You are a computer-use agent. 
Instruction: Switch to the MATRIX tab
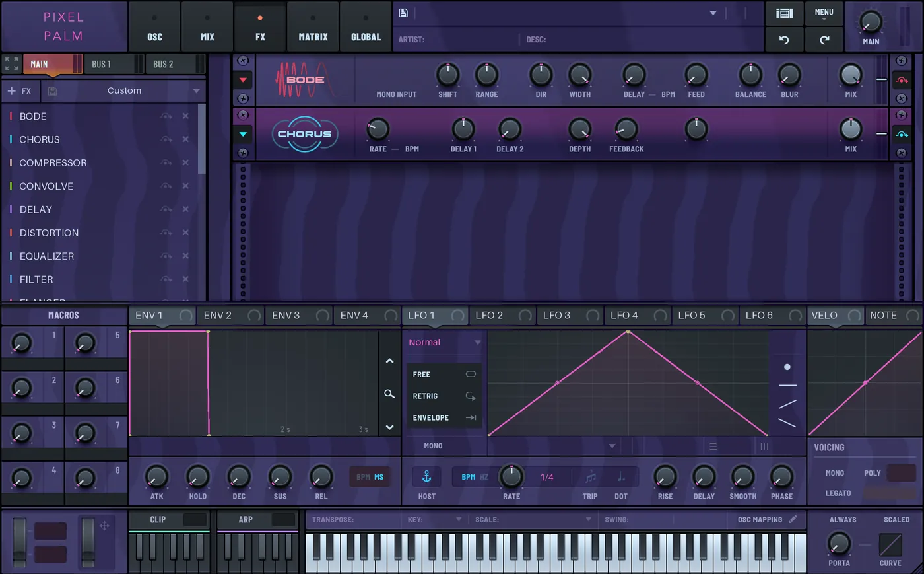(313, 26)
